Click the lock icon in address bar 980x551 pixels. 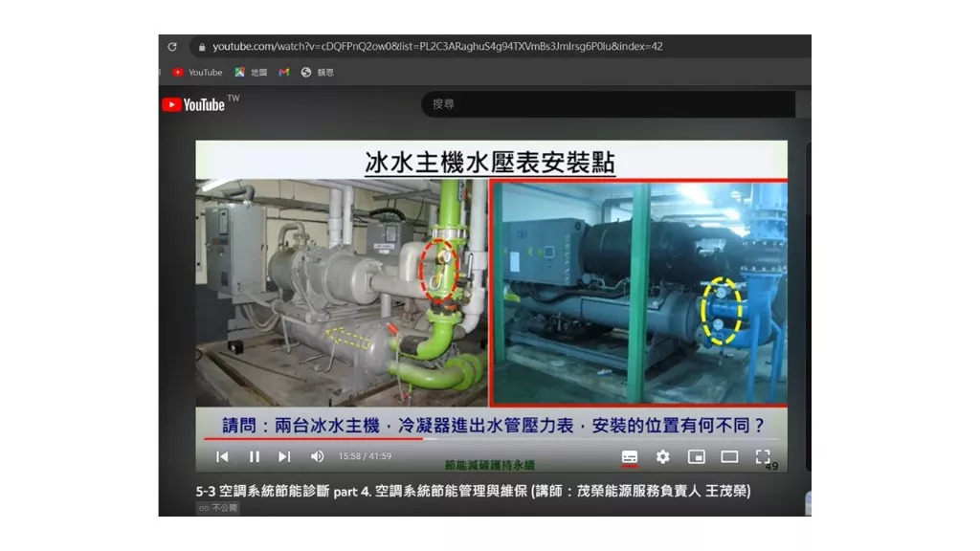pyautogui.click(x=202, y=47)
